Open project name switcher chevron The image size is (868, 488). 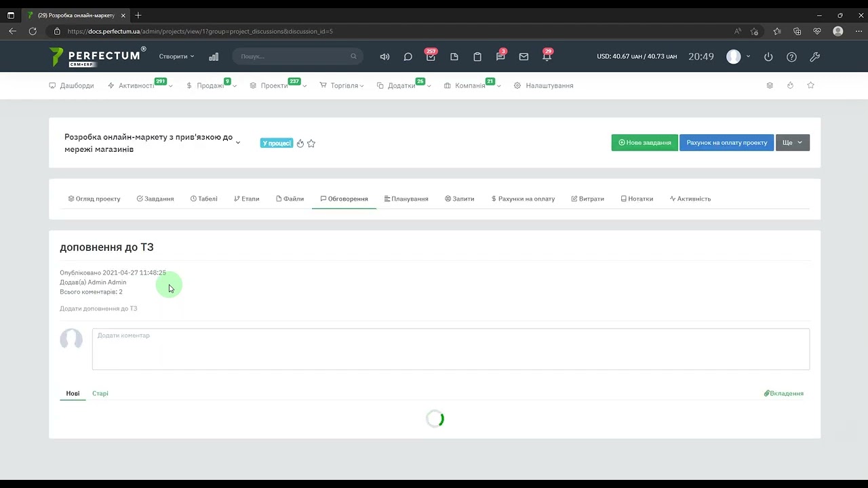tap(238, 143)
